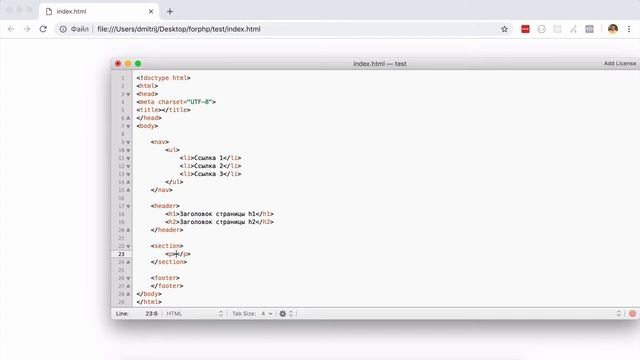The image size is (640, 360).
Task: Collapse the nav block on line 9
Action: pyautogui.click(x=128, y=142)
